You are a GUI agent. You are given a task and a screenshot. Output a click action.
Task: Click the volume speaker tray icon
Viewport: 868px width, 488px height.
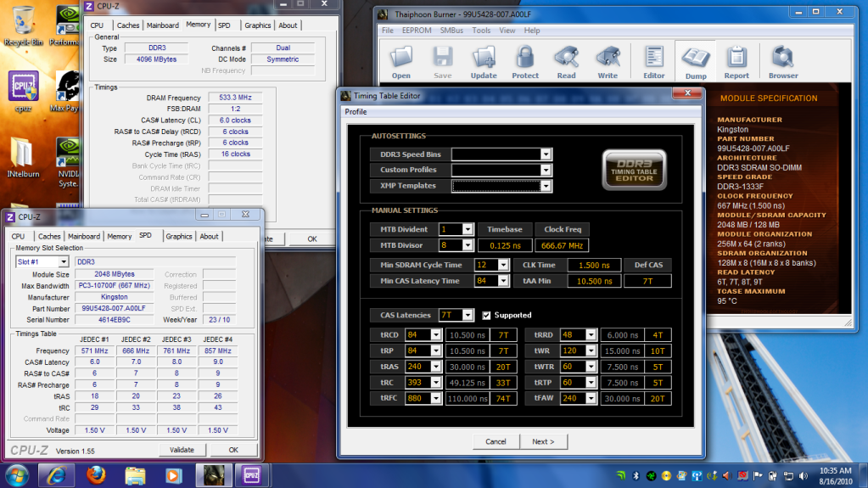click(804, 476)
